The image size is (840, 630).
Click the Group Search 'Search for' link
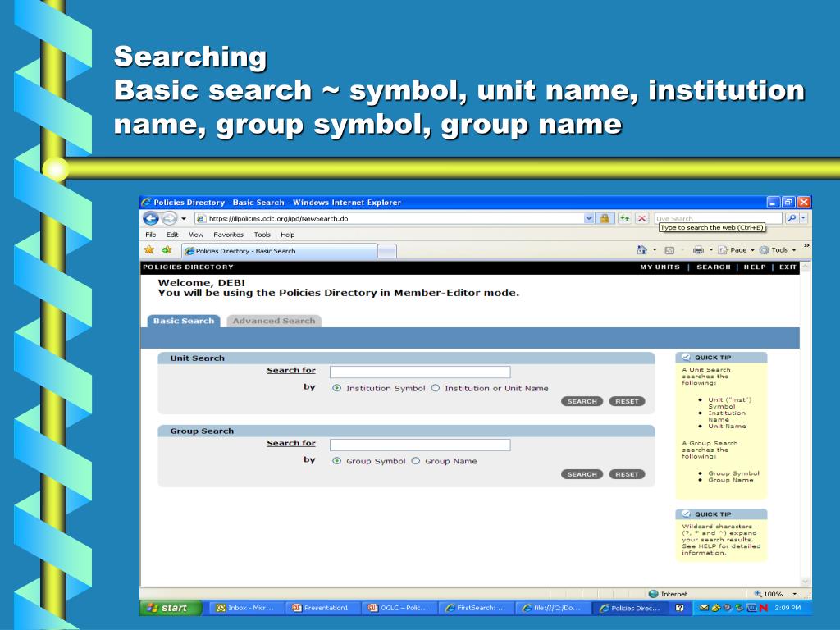[291, 443]
